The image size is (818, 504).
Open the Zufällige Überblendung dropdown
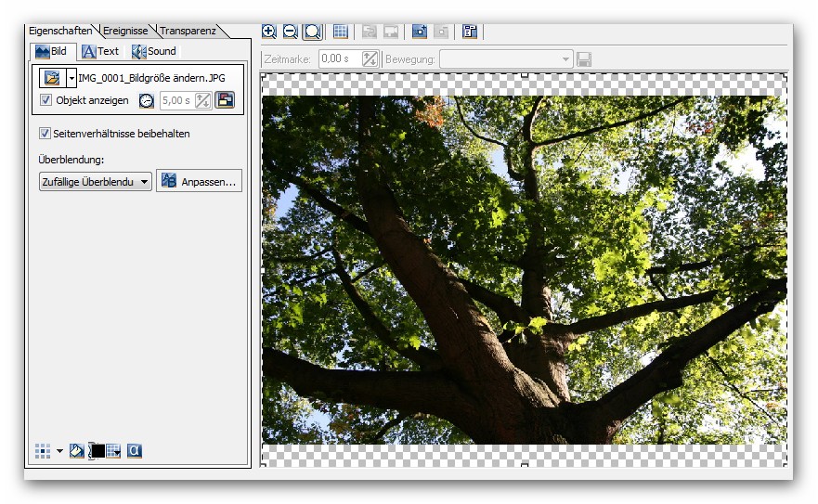[x=95, y=182]
